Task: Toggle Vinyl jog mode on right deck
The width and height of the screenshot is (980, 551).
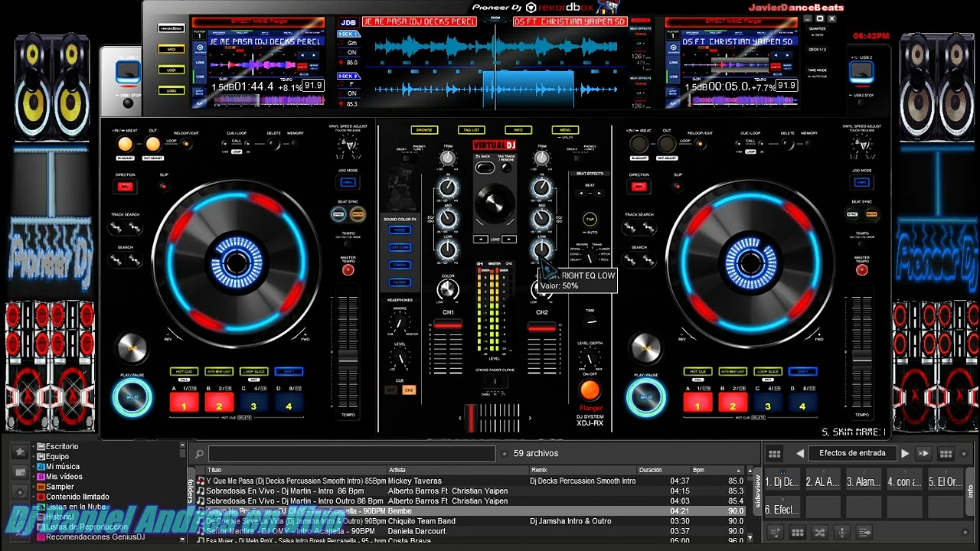Action: pos(861,183)
